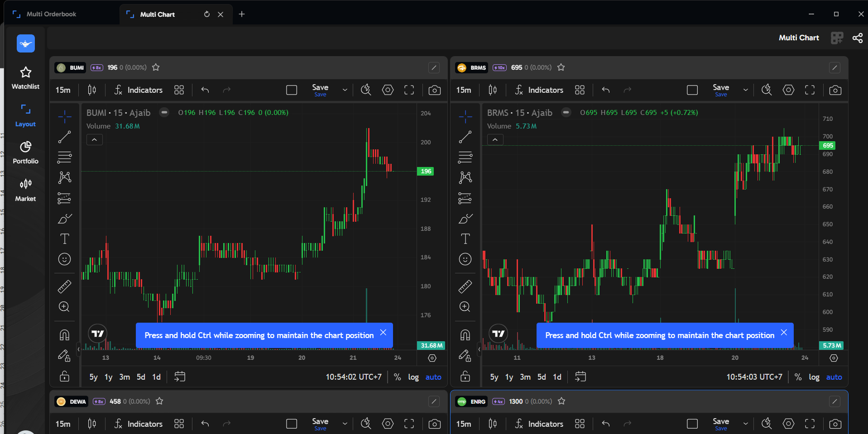Click the BRMS symbol badge
Image resolution: width=868 pixels, height=434 pixels.
click(x=472, y=68)
